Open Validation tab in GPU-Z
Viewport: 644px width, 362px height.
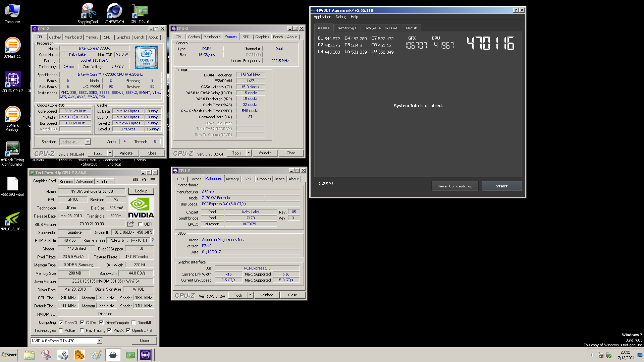pos(105,181)
